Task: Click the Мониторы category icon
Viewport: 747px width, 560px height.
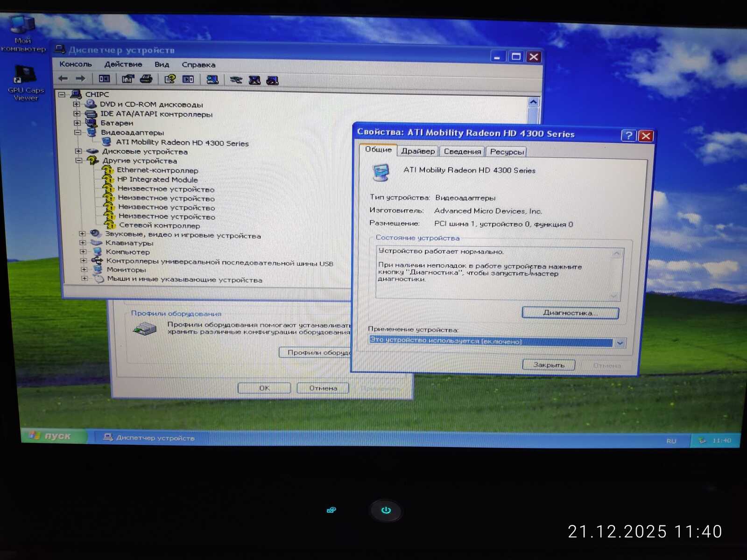Action: tap(98, 269)
